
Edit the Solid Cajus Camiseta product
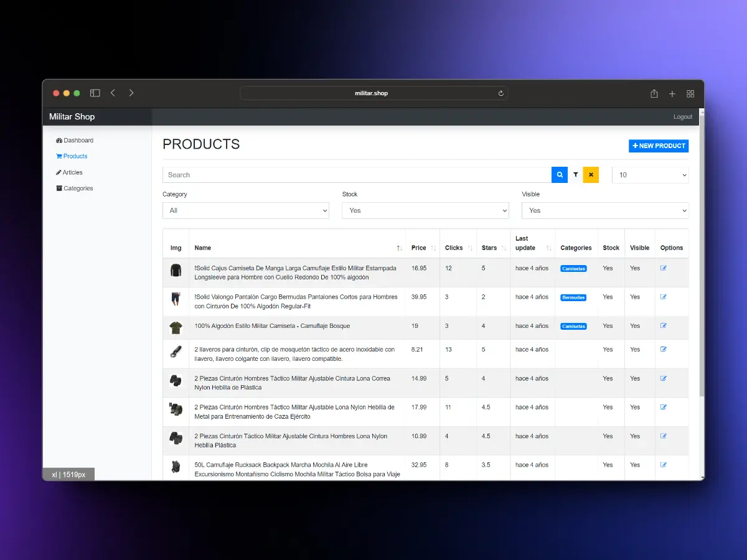(x=663, y=268)
